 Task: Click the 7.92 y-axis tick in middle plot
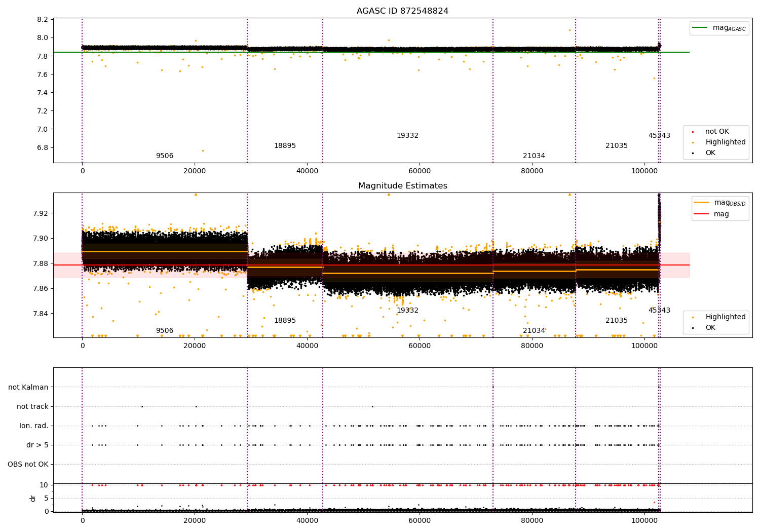[41, 213]
